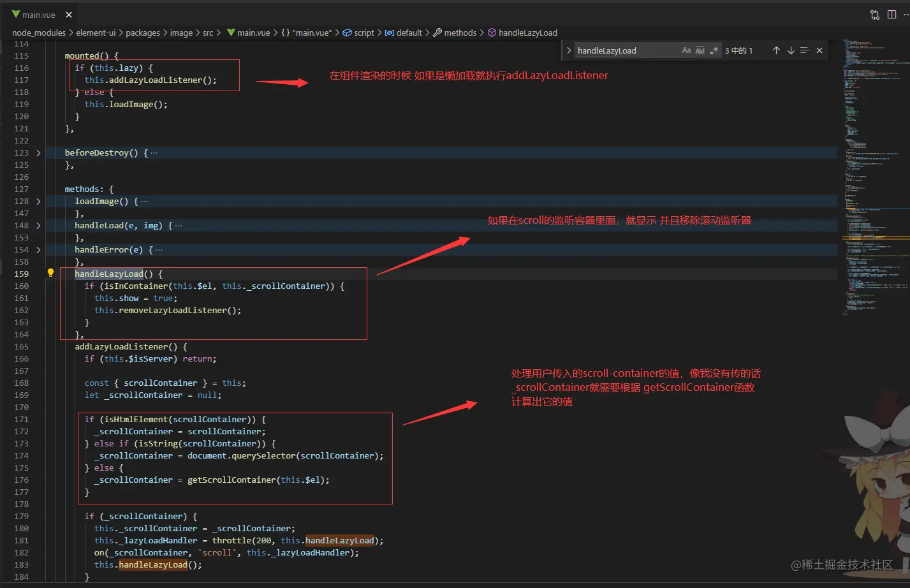Click the folded ellipsis after handleError(e)

(x=159, y=250)
